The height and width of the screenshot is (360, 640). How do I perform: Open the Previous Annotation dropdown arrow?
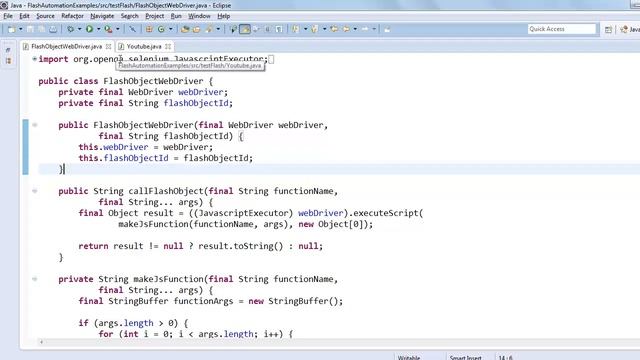(324, 29)
